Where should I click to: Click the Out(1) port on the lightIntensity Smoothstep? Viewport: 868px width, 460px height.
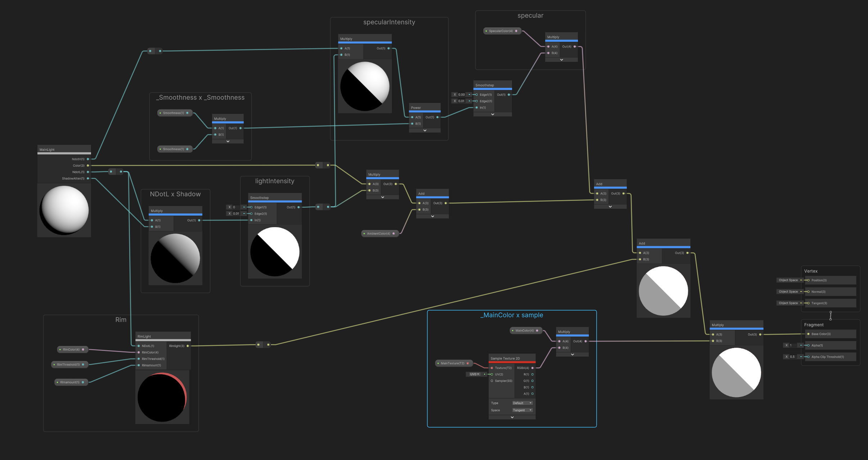pyautogui.click(x=298, y=207)
